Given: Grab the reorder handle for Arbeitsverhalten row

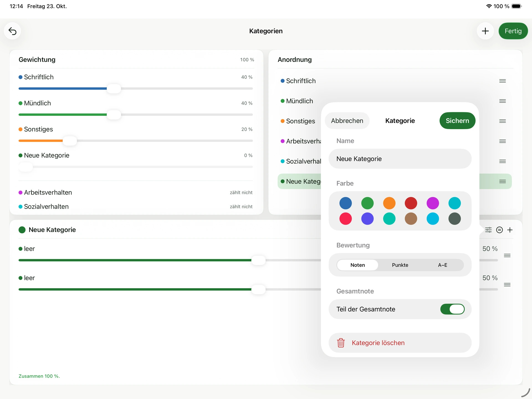Looking at the screenshot, I should [x=503, y=141].
